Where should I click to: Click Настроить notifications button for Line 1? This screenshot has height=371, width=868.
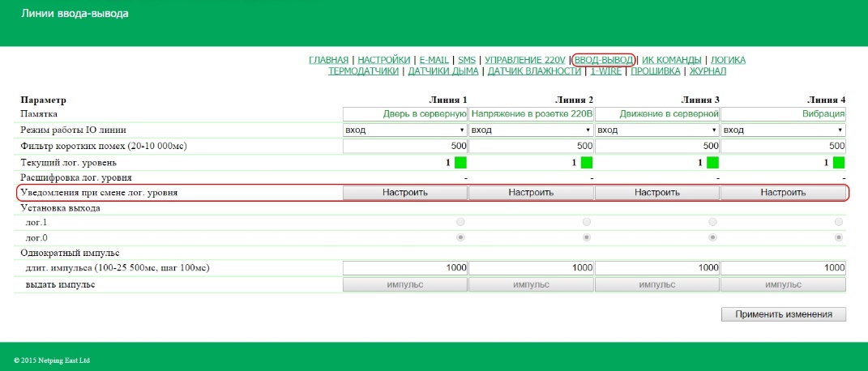click(x=405, y=193)
